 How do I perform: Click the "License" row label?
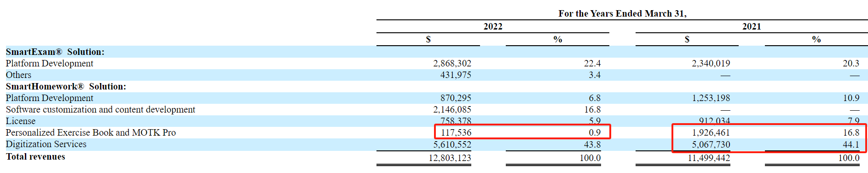tap(20, 121)
